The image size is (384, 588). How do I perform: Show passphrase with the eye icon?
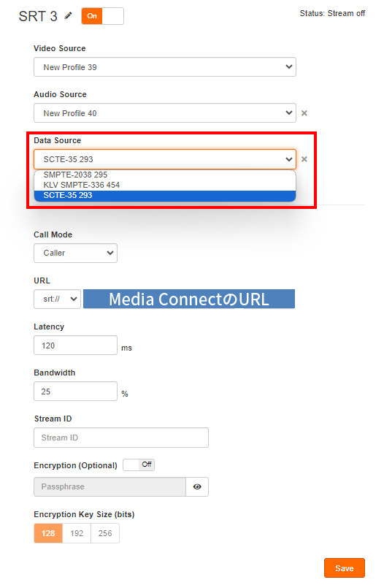(x=197, y=486)
